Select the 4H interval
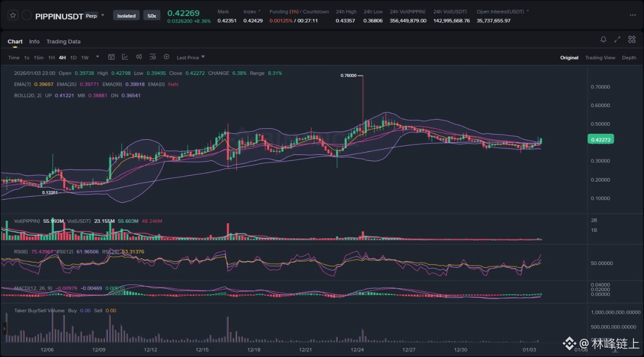The image size is (644, 357). click(62, 57)
